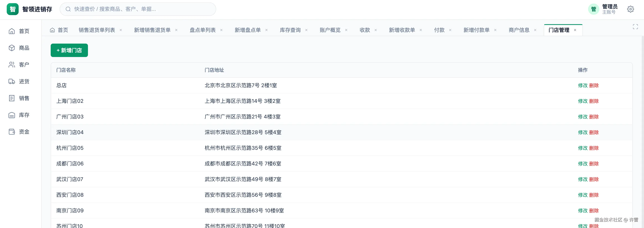Viewport: 644px width, 228px height.
Task: Switch to the 新增付款单 tab
Action: 476,30
